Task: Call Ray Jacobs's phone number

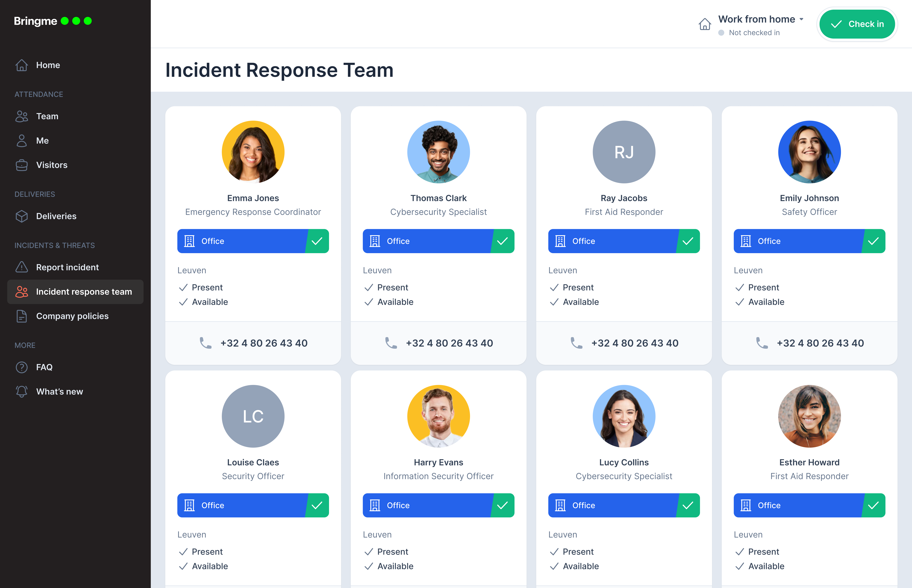Action: (x=635, y=343)
